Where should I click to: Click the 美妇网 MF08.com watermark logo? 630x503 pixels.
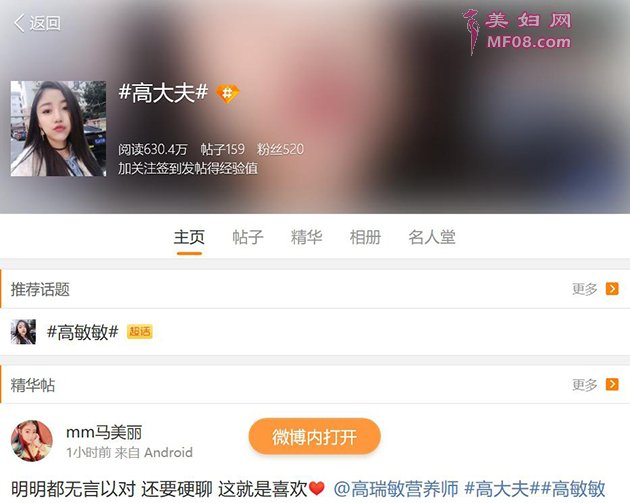517,31
